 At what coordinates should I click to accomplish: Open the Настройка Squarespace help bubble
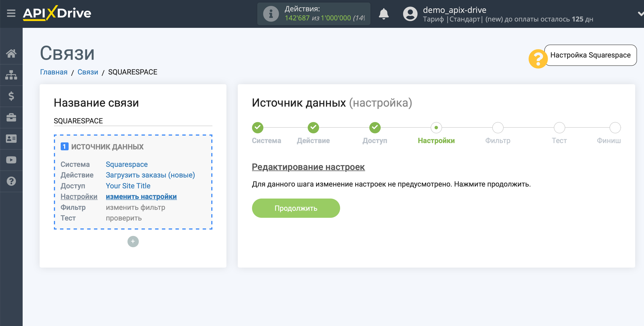pos(590,55)
